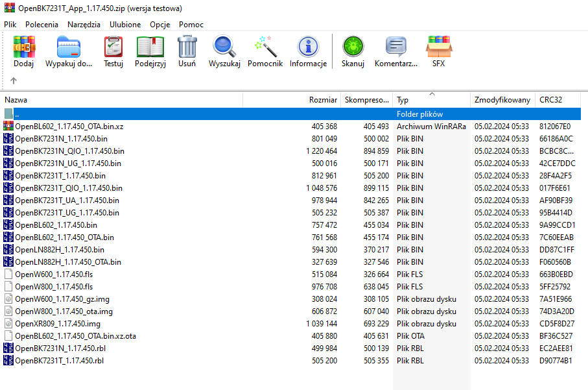Select file OpenBK7231T_1.17.450.bin
588x390 pixels.
(x=60, y=176)
